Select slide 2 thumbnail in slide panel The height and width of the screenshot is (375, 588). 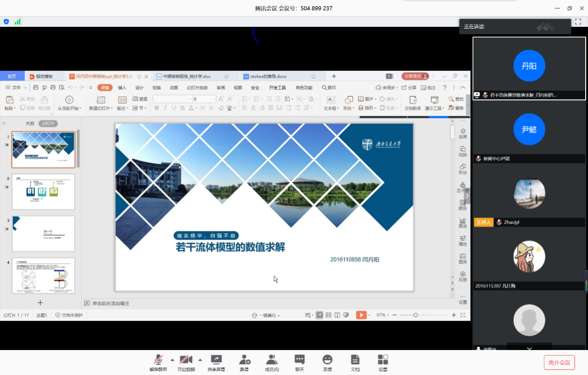pos(43,192)
